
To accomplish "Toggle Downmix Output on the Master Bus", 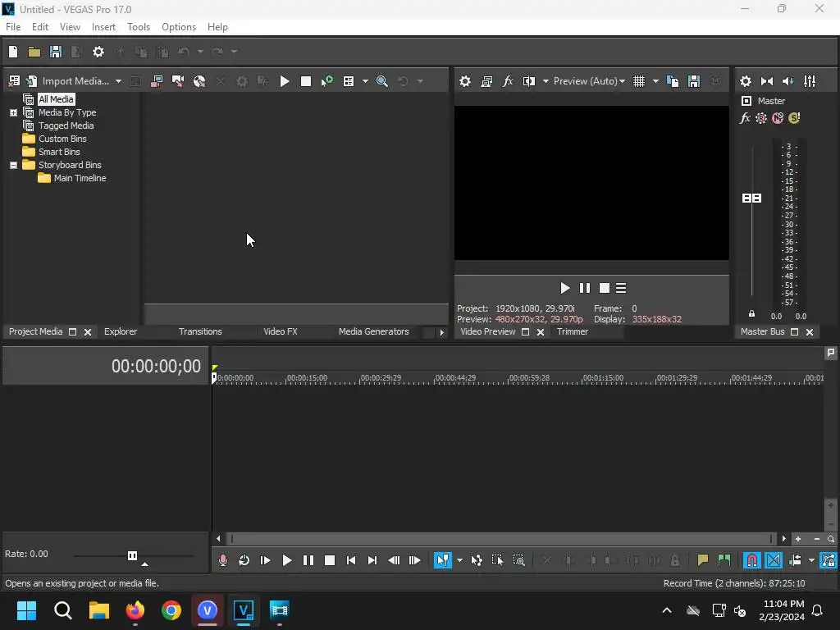I will 767,81.
